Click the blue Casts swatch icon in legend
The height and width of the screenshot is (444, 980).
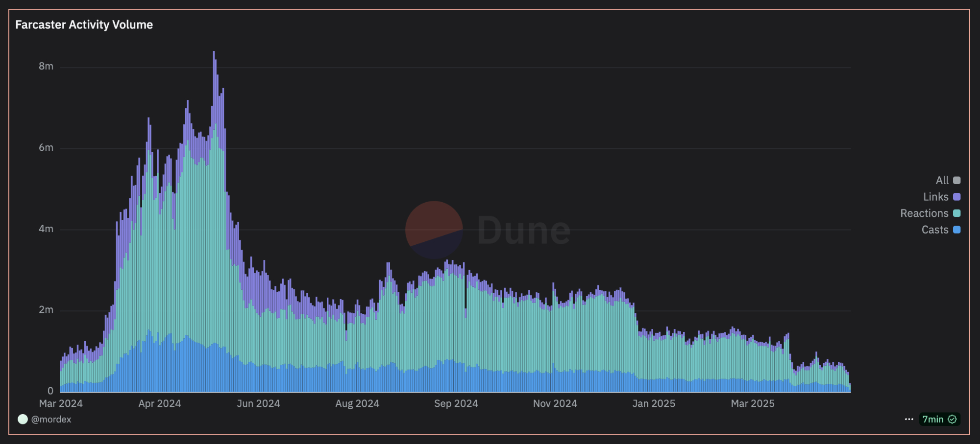tap(955, 230)
